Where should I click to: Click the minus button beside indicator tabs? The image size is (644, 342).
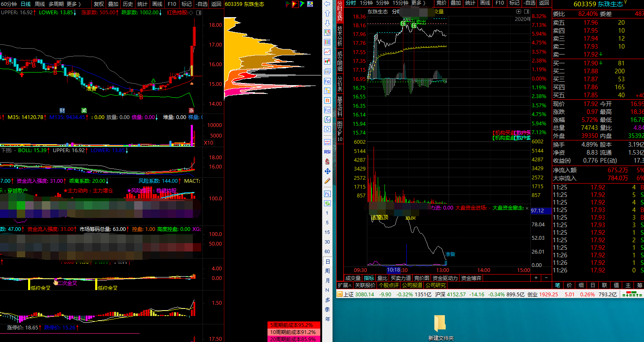[546, 278]
